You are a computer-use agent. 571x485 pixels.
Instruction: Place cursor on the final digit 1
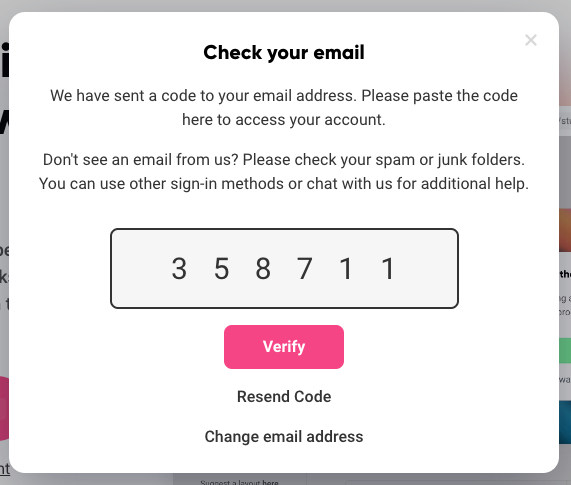388,269
